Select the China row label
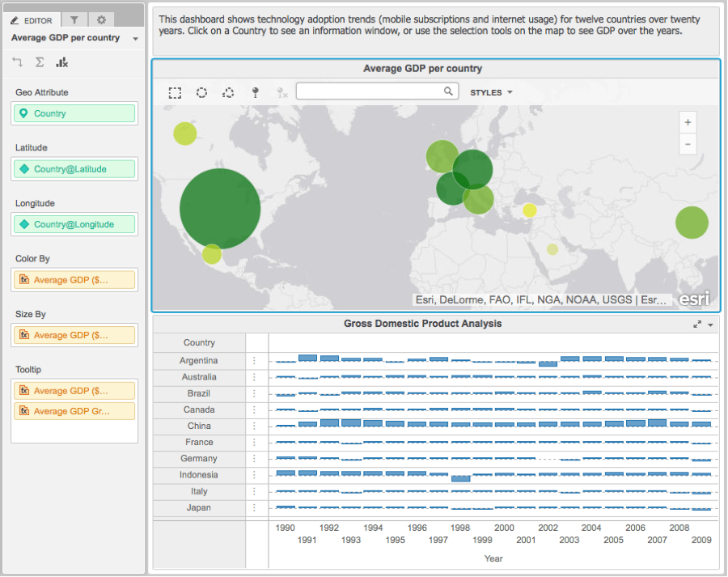 [199, 426]
